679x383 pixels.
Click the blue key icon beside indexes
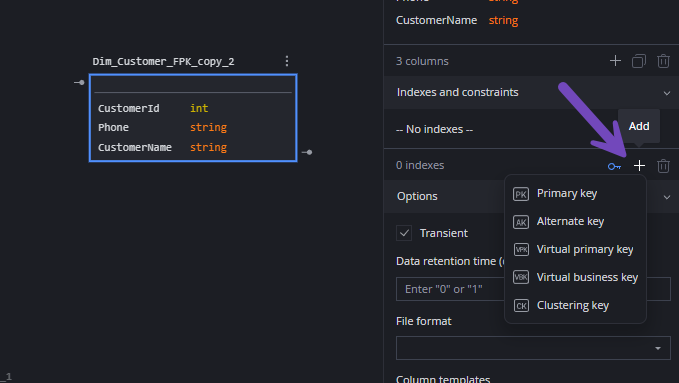click(614, 166)
